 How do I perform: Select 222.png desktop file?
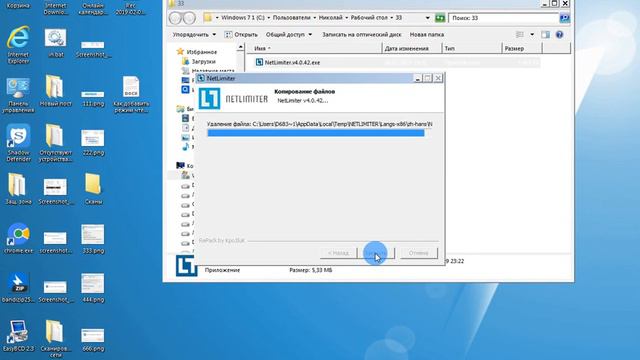tap(93, 143)
